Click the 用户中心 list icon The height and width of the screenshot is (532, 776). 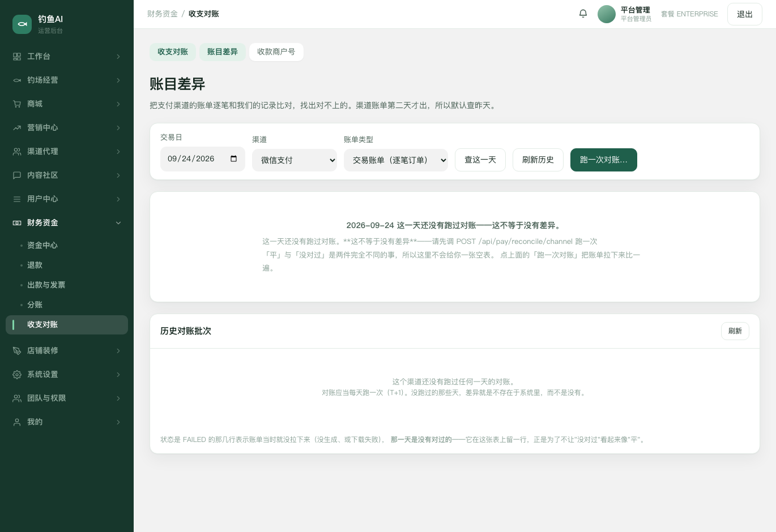(x=17, y=199)
